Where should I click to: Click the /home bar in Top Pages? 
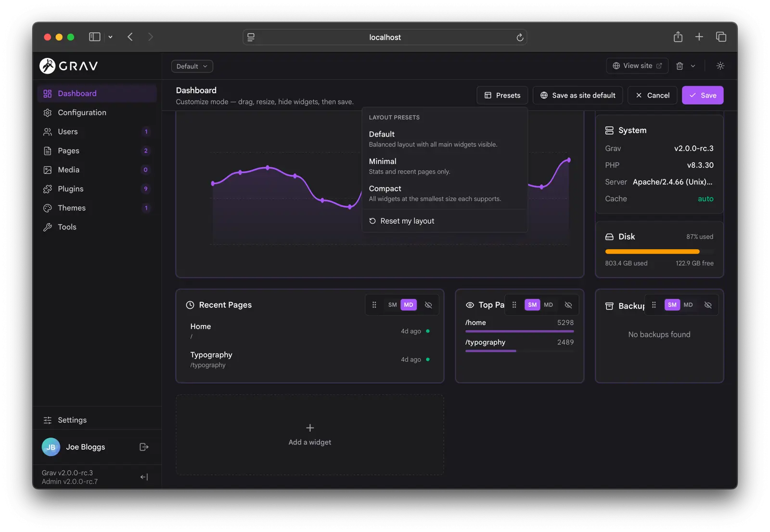pos(520,331)
